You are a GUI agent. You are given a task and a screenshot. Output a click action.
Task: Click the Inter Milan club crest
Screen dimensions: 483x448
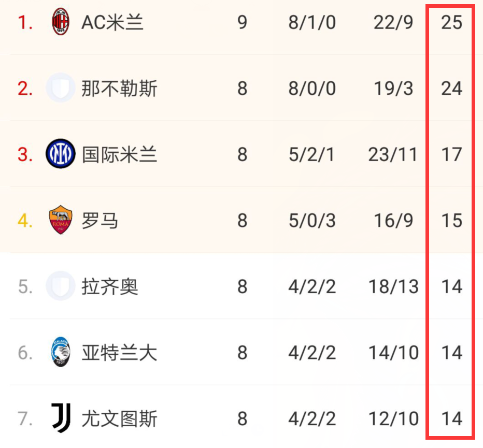pyautogui.click(x=61, y=154)
